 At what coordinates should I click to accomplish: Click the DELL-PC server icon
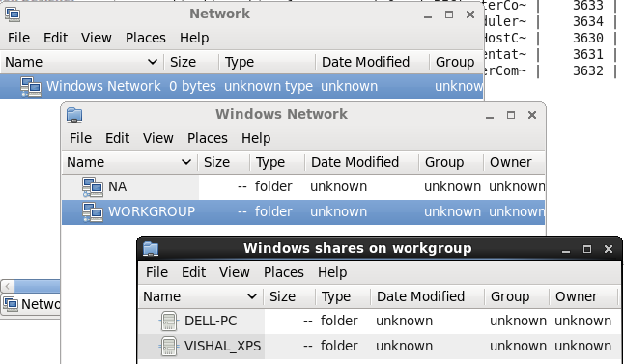pyautogui.click(x=169, y=322)
